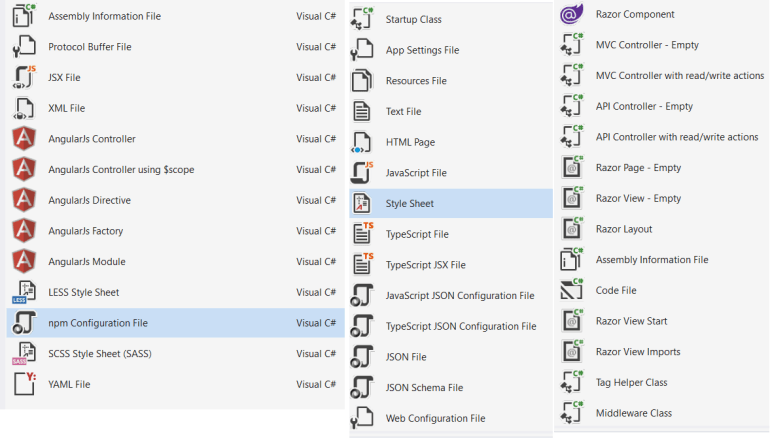Viewport: 770px width, 442px height.
Task: Click the TypeScript File TS icon
Action: pyautogui.click(x=363, y=234)
